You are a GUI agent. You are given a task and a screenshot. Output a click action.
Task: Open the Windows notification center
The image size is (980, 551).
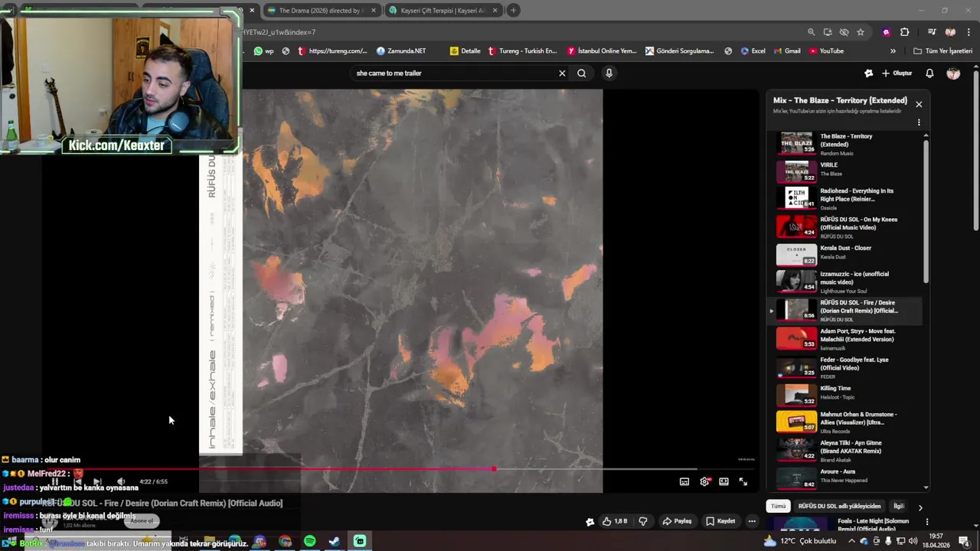pyautogui.click(x=964, y=541)
